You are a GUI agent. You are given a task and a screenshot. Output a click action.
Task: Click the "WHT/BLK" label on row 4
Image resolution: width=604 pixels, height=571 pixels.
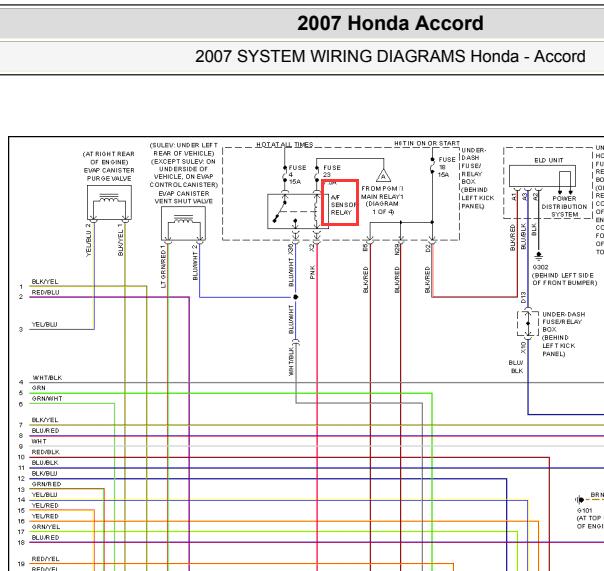(47, 378)
